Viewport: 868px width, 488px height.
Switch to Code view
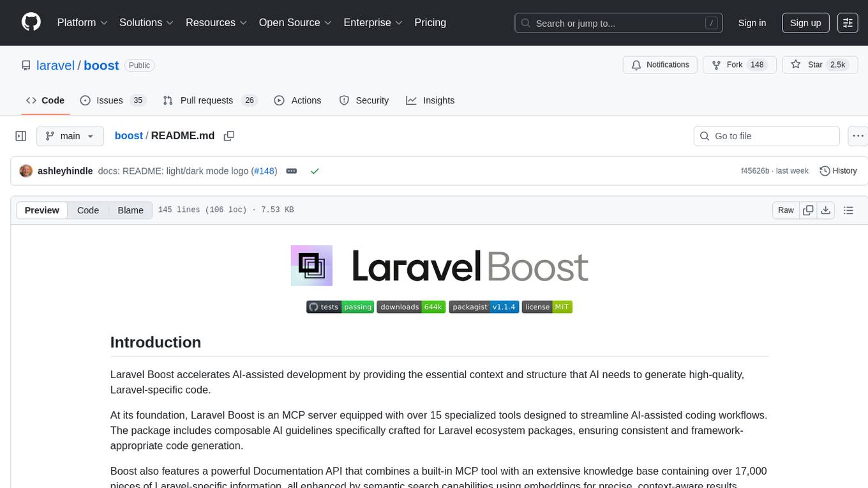[x=88, y=210]
